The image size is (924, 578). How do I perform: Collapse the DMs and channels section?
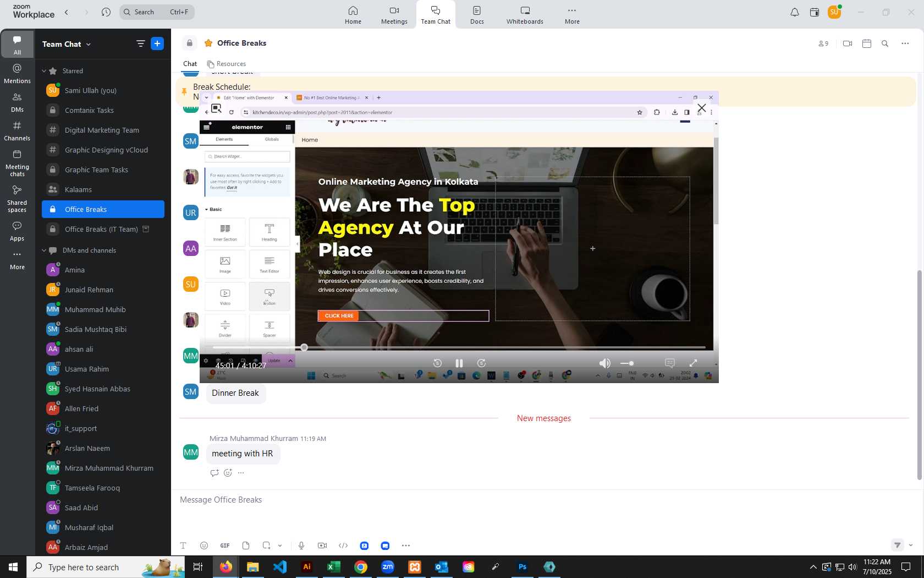(x=44, y=250)
